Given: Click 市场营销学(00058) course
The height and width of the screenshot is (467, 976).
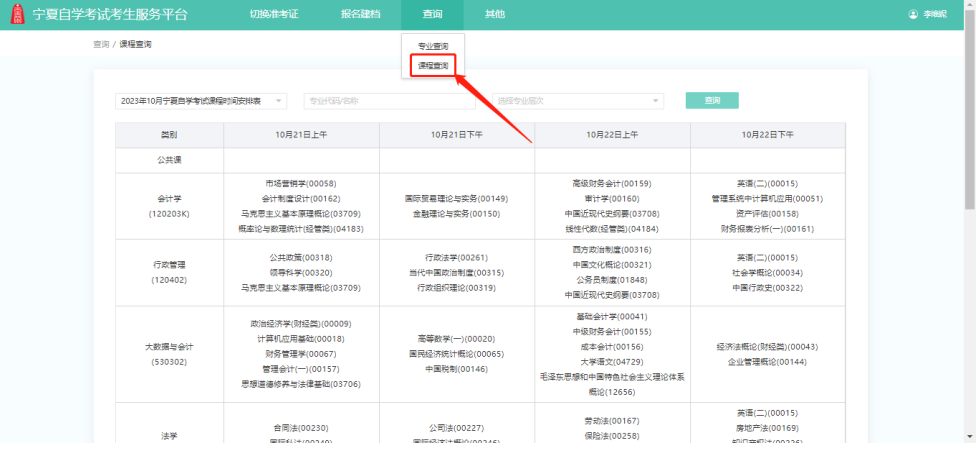Looking at the screenshot, I should (301, 184).
